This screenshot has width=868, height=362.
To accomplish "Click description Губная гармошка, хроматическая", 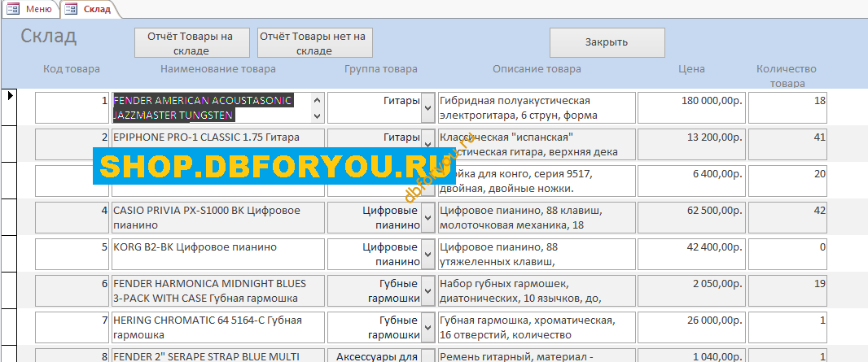I will coord(537,327).
